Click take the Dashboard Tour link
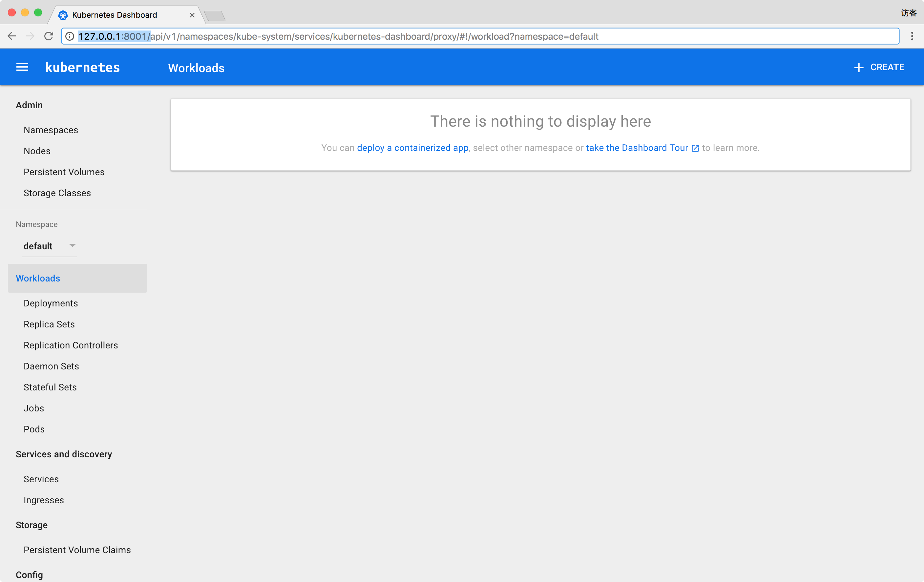Image resolution: width=924 pixels, height=582 pixels. coord(637,148)
